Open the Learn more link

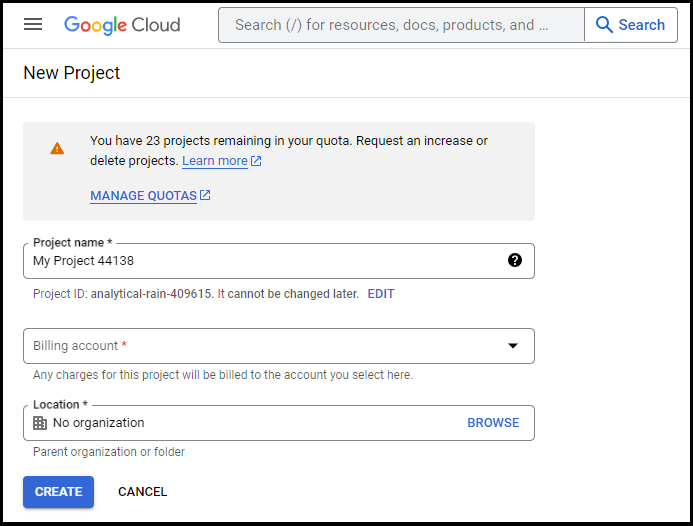point(215,160)
